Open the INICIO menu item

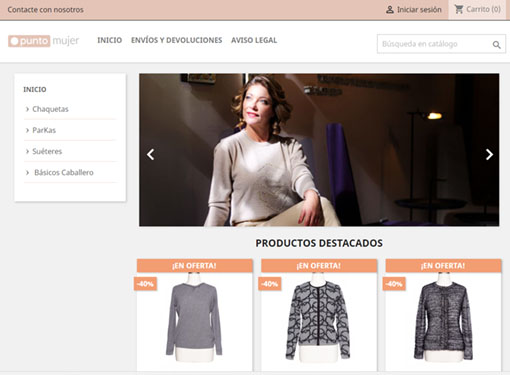(110, 40)
